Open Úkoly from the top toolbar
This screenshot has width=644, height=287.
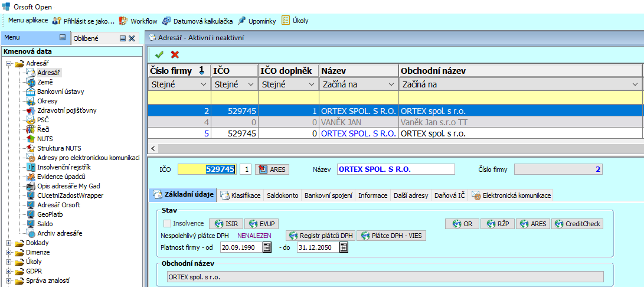click(295, 21)
